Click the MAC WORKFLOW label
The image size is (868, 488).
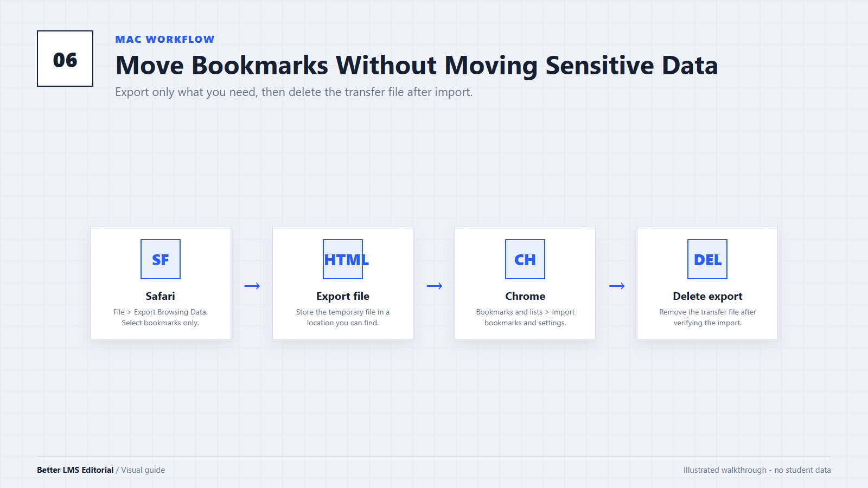165,40
